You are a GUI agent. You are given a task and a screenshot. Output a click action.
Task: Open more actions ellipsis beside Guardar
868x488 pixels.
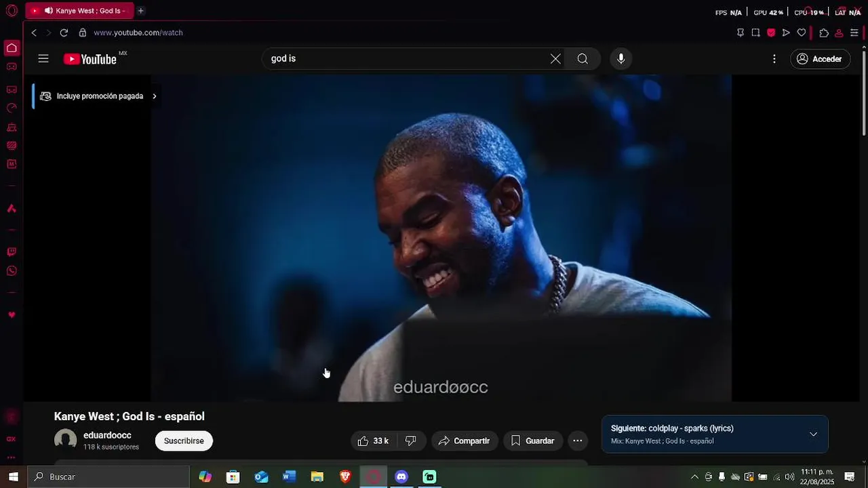(x=578, y=441)
